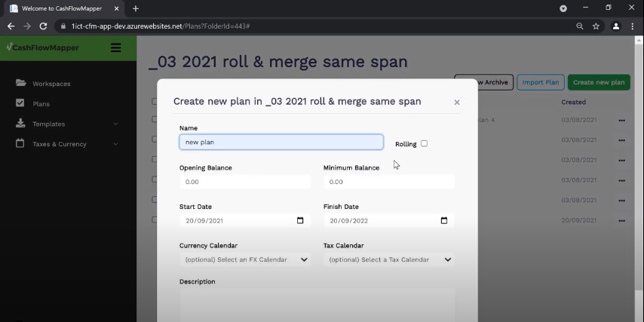The height and width of the screenshot is (322, 644).
Task: Open the Start Date calendar picker
Action: coord(300,220)
